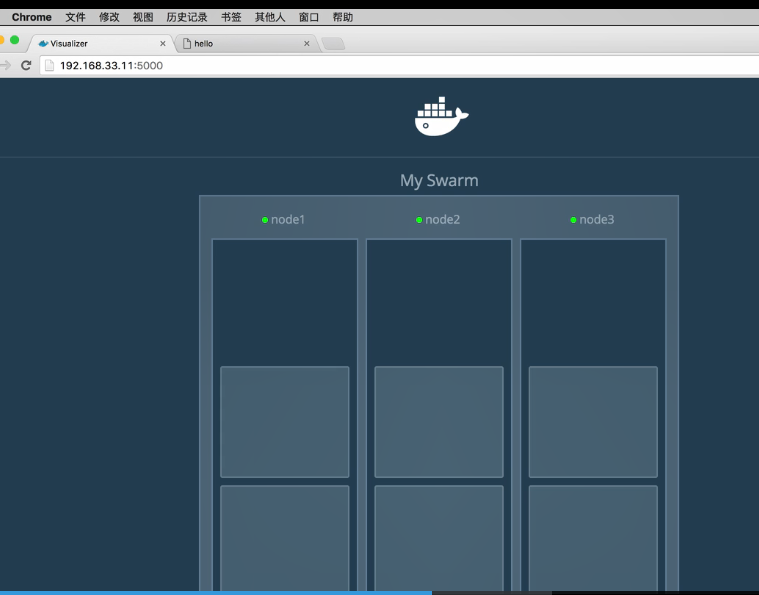Click node2 green status dot
759x595 pixels.
point(419,220)
